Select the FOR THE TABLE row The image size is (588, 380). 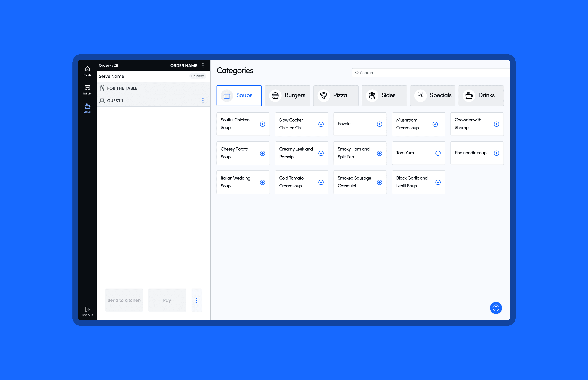click(153, 88)
